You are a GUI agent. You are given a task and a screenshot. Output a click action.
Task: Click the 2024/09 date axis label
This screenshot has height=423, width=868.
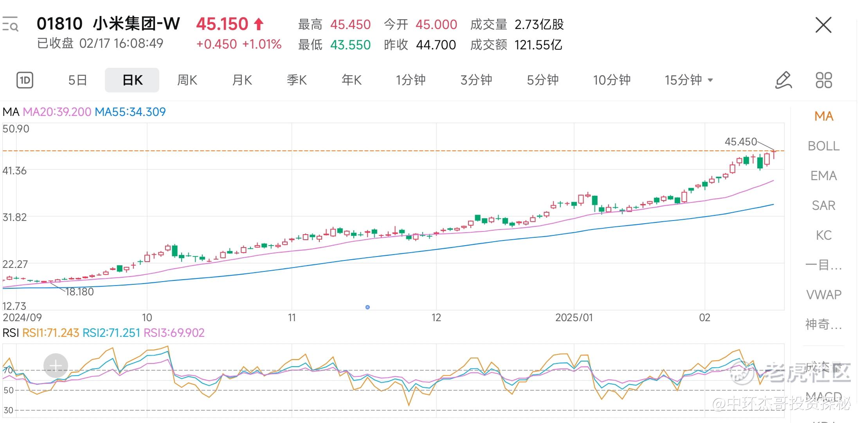tap(22, 318)
